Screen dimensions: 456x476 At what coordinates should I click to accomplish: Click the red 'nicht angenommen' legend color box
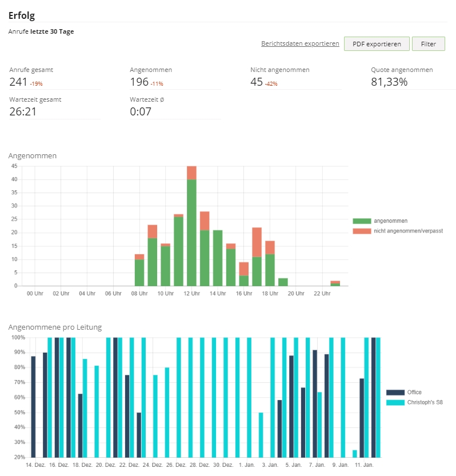362,231
